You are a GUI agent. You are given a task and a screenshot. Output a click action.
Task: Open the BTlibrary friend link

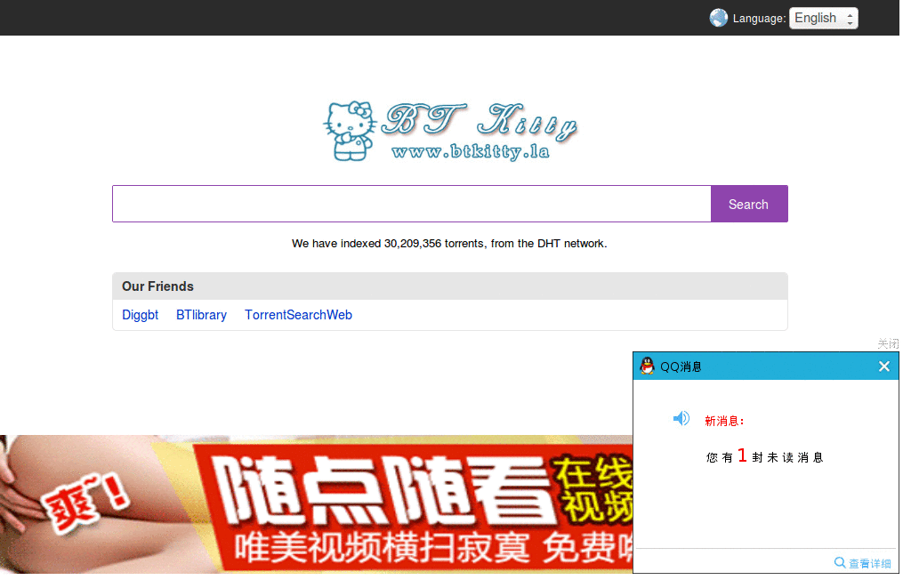coord(201,315)
